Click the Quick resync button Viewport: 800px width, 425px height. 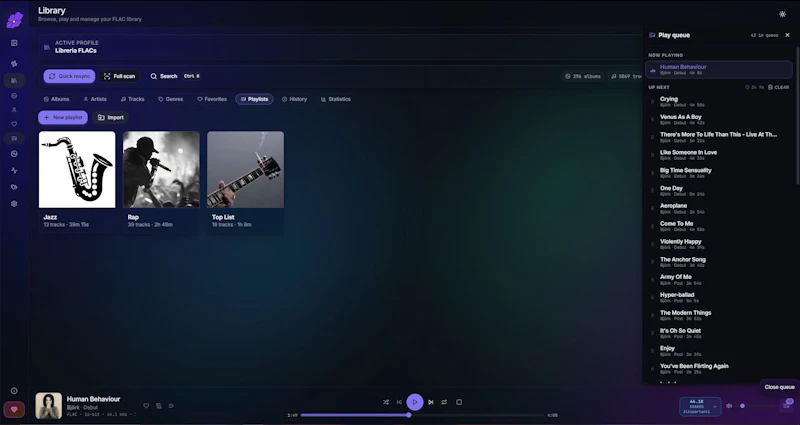[x=69, y=76]
